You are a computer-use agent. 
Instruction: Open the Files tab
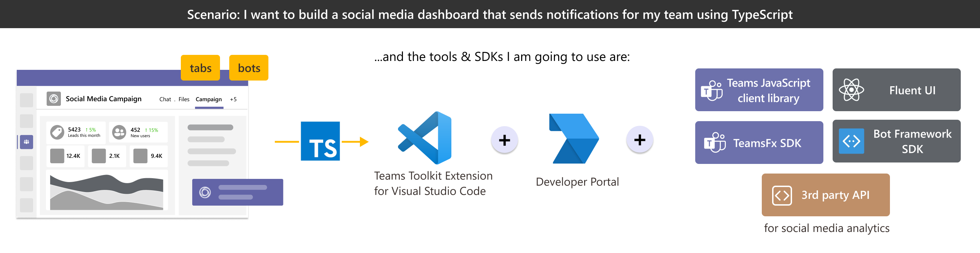pyautogui.click(x=184, y=99)
